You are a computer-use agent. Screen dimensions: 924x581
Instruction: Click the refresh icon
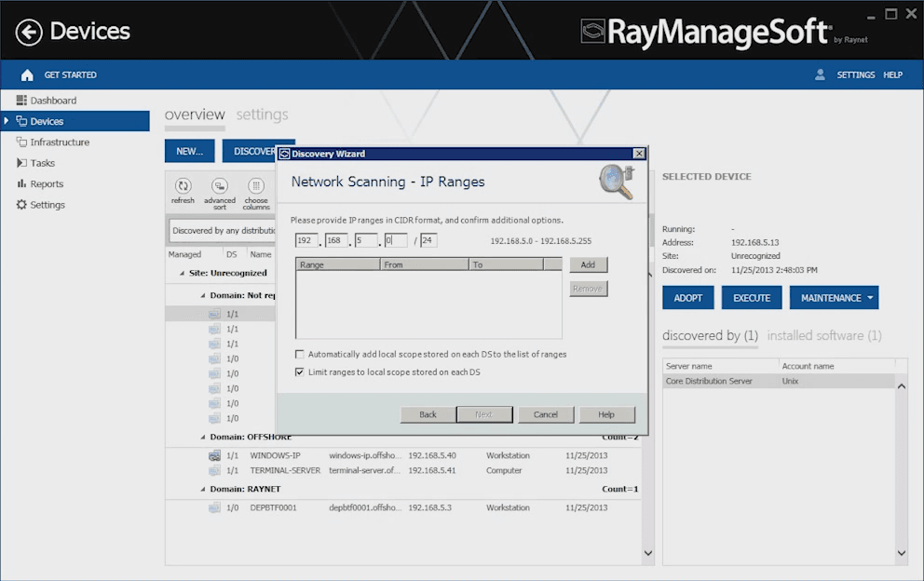click(x=183, y=186)
